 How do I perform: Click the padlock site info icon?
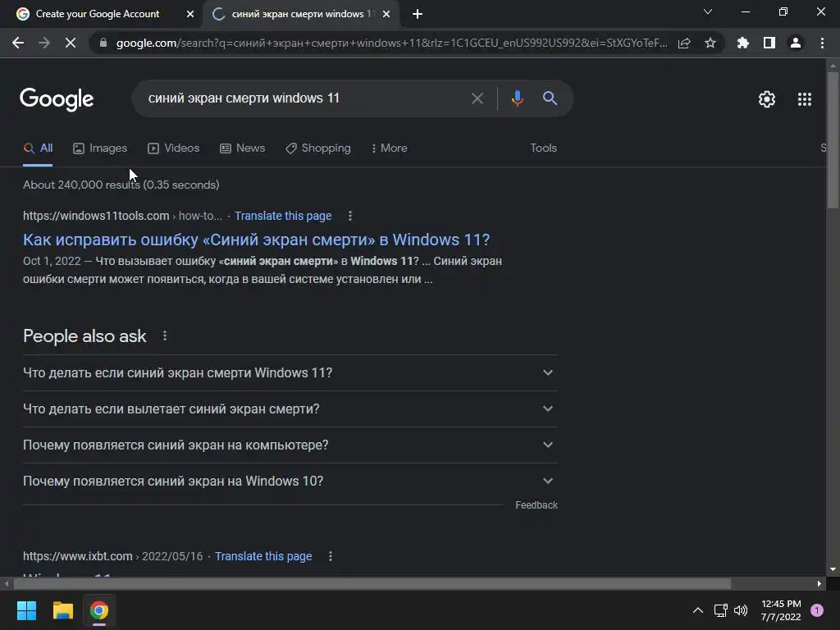(x=103, y=43)
